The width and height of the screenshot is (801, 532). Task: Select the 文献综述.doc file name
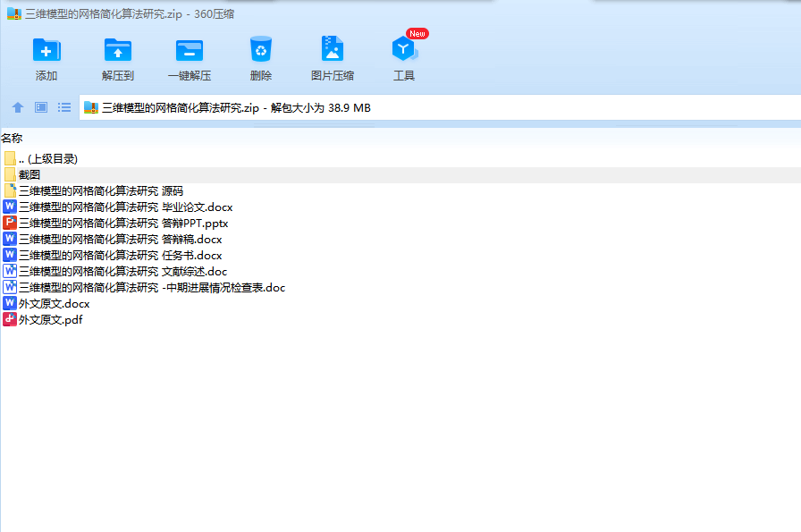[122, 272]
